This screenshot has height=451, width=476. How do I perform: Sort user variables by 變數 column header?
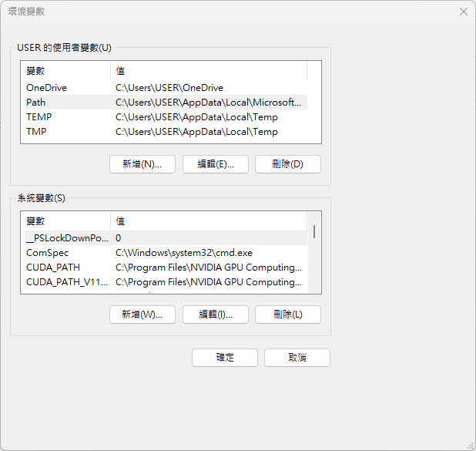click(x=65, y=71)
